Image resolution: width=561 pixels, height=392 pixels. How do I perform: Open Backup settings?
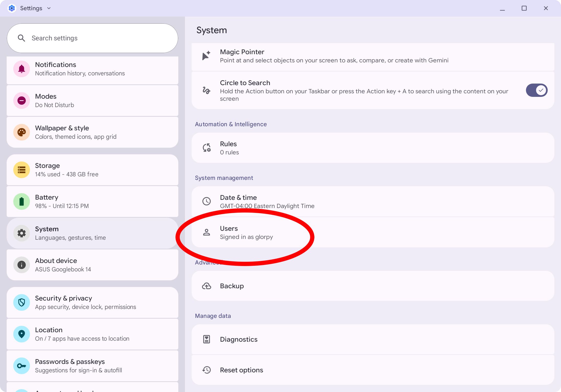click(x=373, y=286)
